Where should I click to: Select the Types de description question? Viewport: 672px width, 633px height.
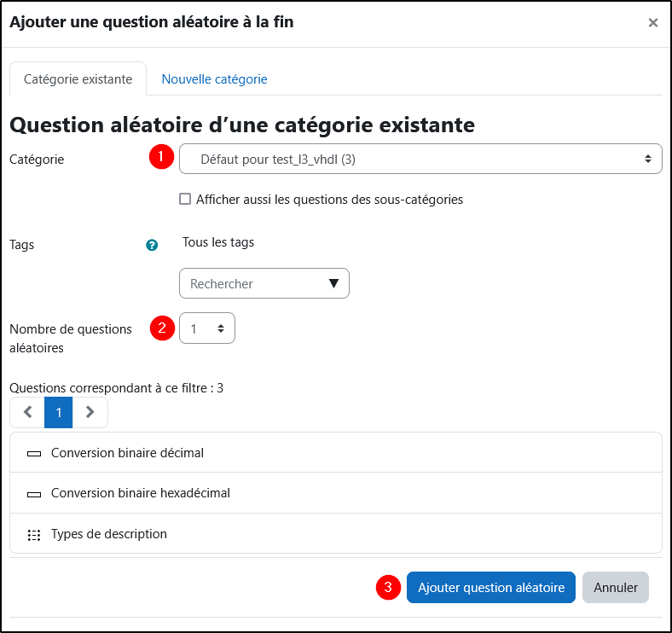[336, 534]
